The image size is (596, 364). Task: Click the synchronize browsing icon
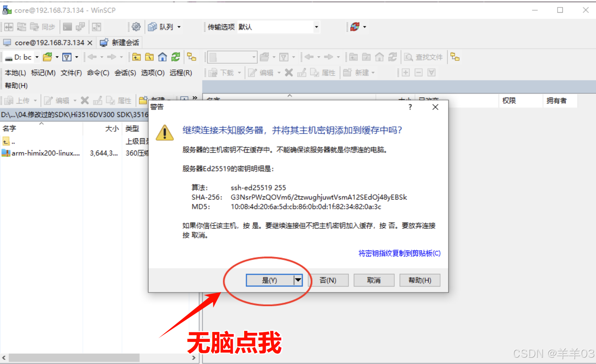coord(22,27)
